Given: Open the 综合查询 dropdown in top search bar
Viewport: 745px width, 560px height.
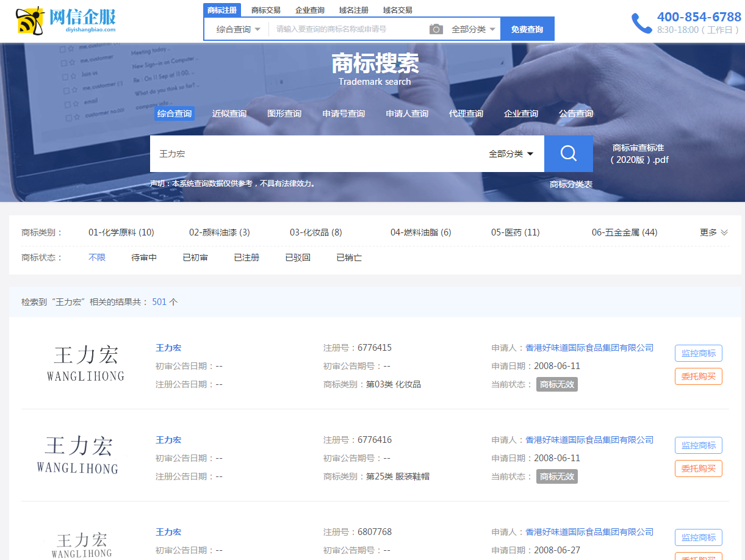Looking at the screenshot, I should point(238,29).
